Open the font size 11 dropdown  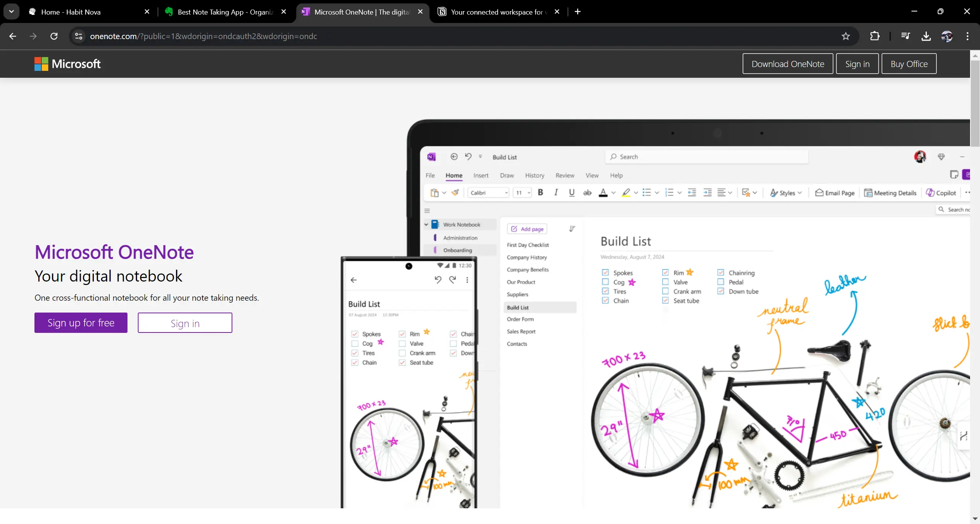[x=523, y=193]
